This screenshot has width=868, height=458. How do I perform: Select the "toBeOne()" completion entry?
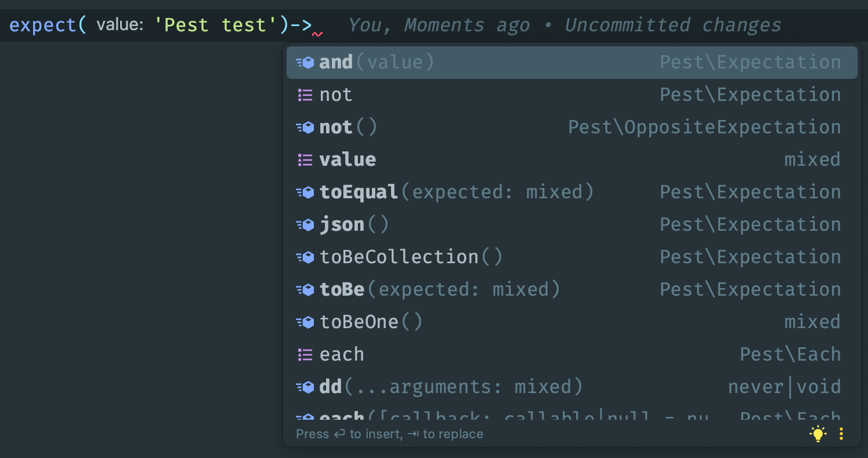pos(371,322)
